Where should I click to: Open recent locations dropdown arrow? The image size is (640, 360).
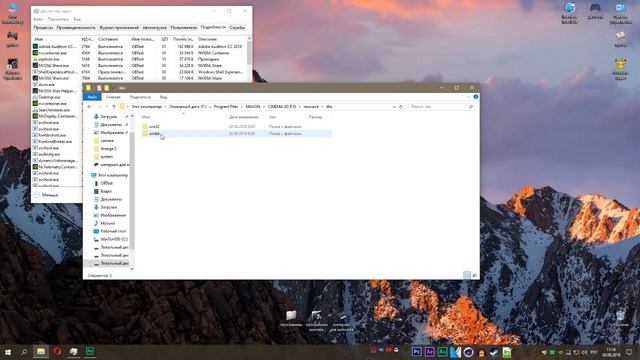(107, 107)
